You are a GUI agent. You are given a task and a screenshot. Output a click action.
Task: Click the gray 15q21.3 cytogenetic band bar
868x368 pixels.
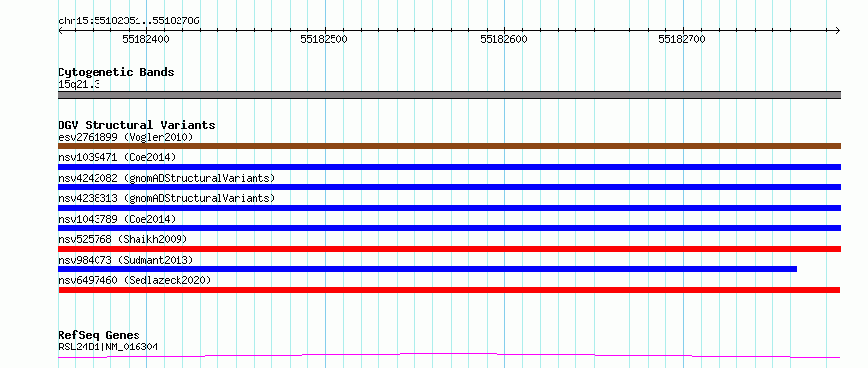[x=449, y=95]
